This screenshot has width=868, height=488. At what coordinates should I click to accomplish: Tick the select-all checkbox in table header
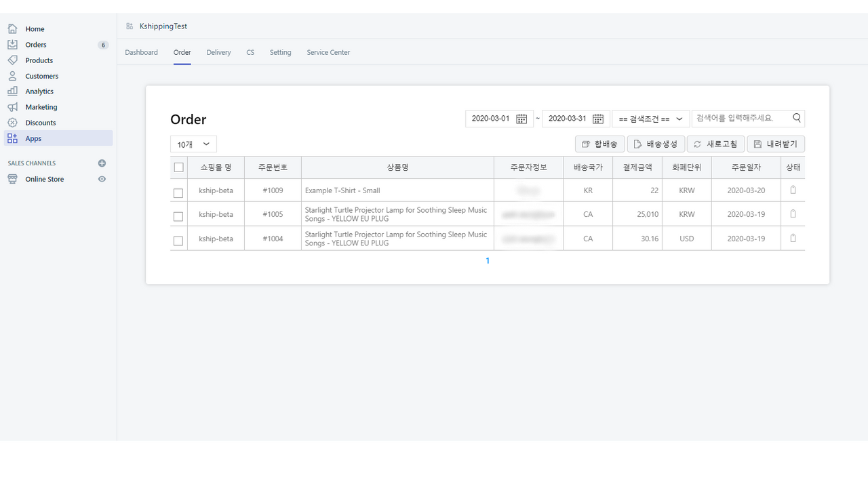[x=179, y=167]
